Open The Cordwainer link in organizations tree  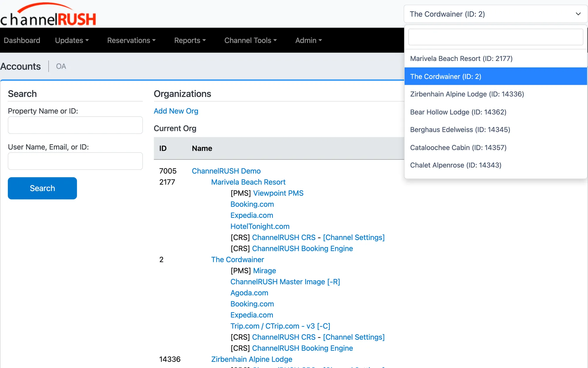tap(238, 260)
